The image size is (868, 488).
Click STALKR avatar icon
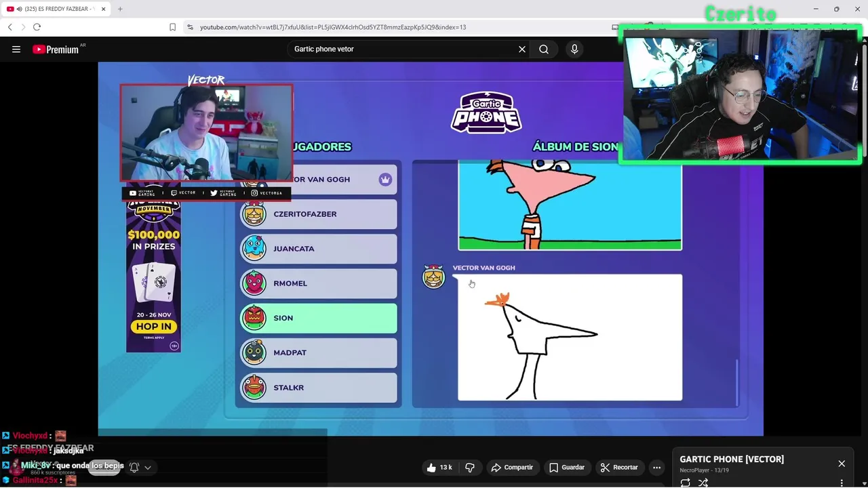pos(254,388)
